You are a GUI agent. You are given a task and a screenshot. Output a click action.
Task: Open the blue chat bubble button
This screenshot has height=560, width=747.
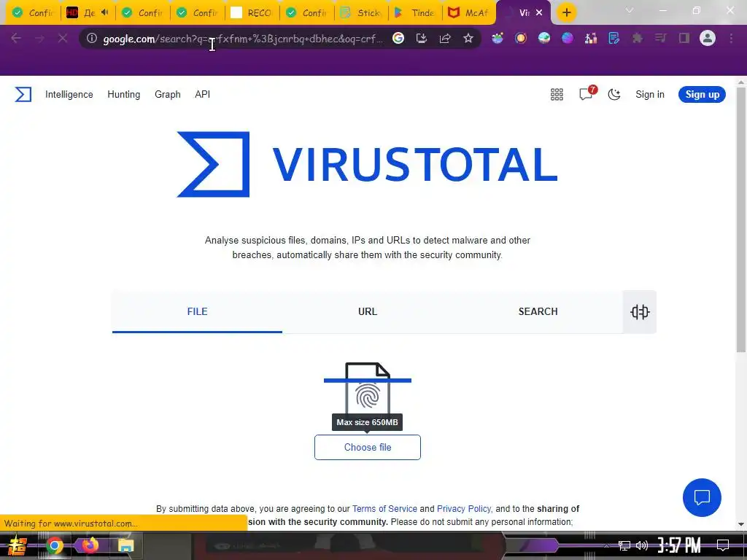(702, 497)
